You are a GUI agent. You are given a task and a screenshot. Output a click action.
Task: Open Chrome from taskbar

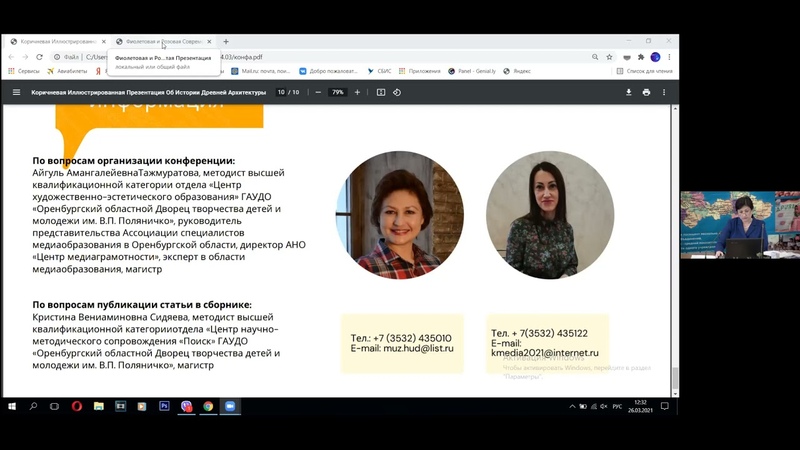[208, 406]
